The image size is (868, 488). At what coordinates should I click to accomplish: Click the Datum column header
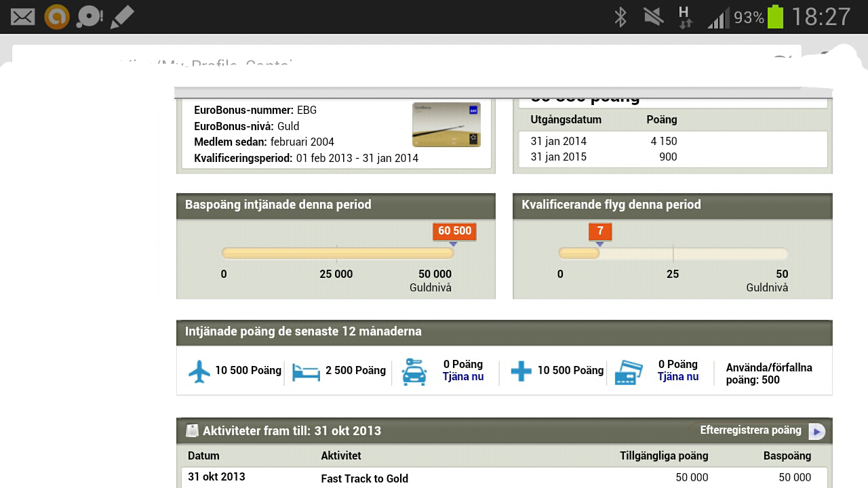coord(203,456)
